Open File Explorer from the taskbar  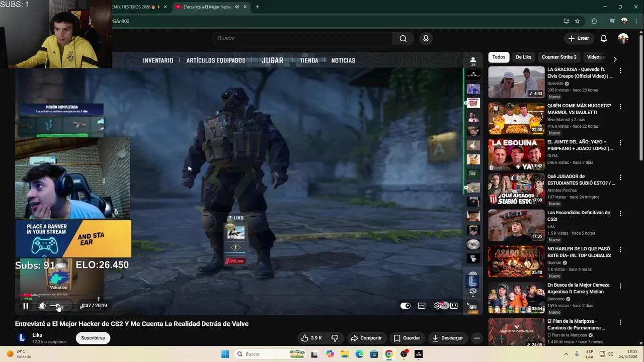(345, 354)
